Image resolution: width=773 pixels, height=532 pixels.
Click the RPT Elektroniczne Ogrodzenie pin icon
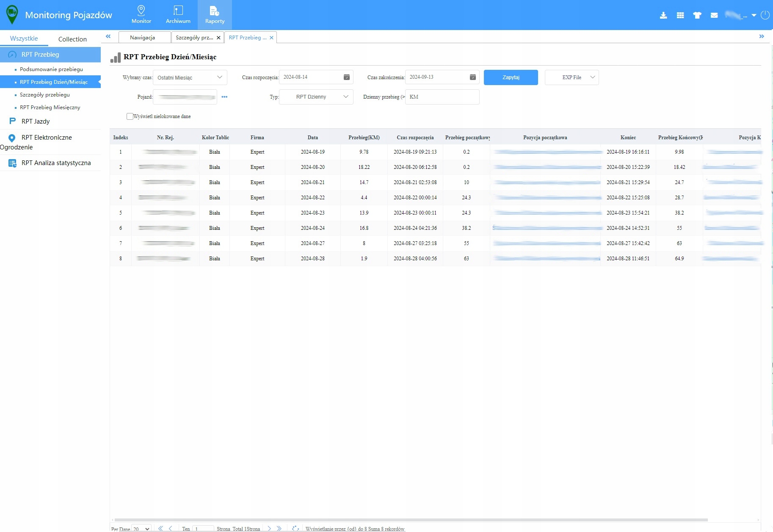[x=12, y=138]
